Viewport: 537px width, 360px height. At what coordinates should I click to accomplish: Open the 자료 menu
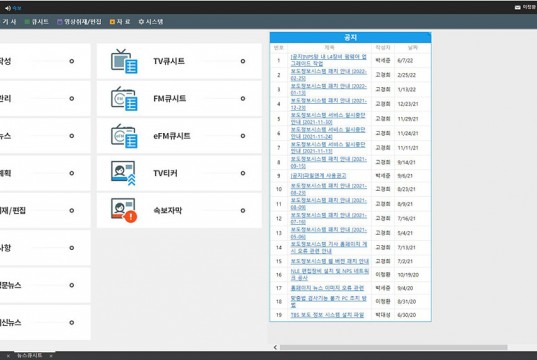click(x=120, y=22)
